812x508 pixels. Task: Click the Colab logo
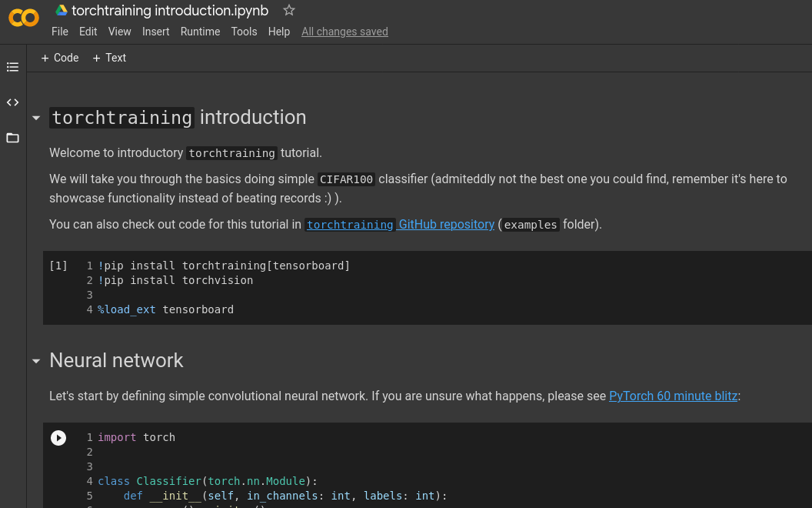[24, 18]
